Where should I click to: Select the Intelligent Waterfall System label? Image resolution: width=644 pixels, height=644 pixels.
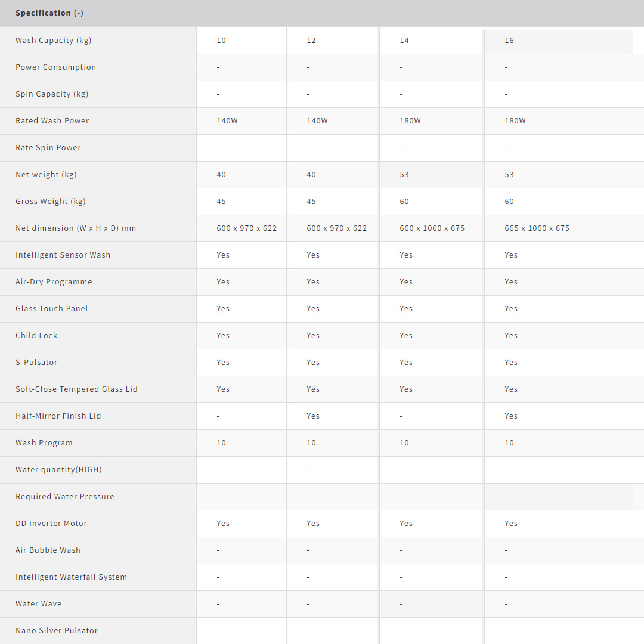tap(71, 577)
